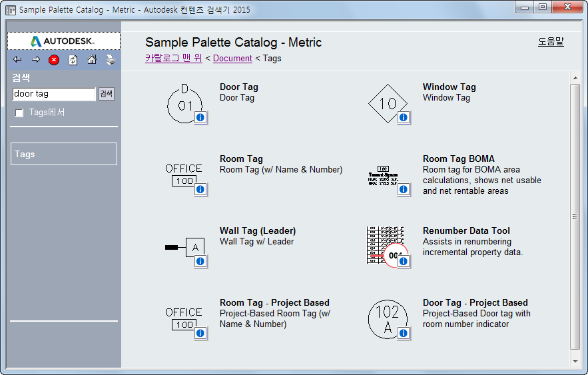
Task: Click the printer icon
Action: coord(111,60)
